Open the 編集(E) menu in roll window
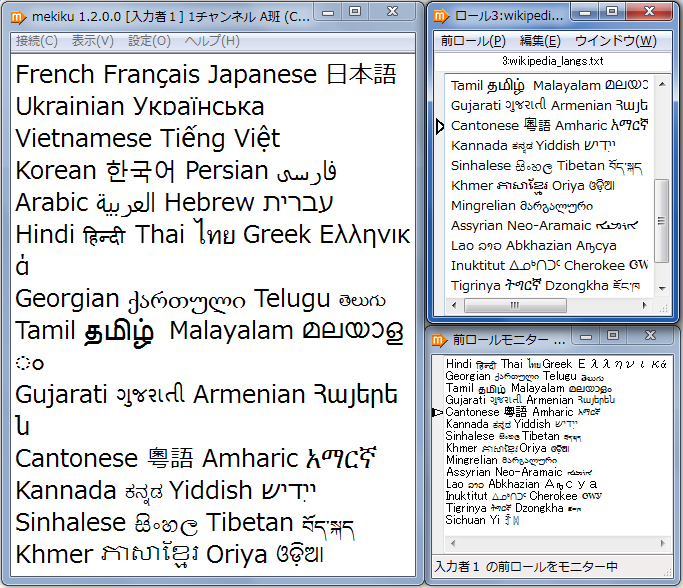 (540, 41)
